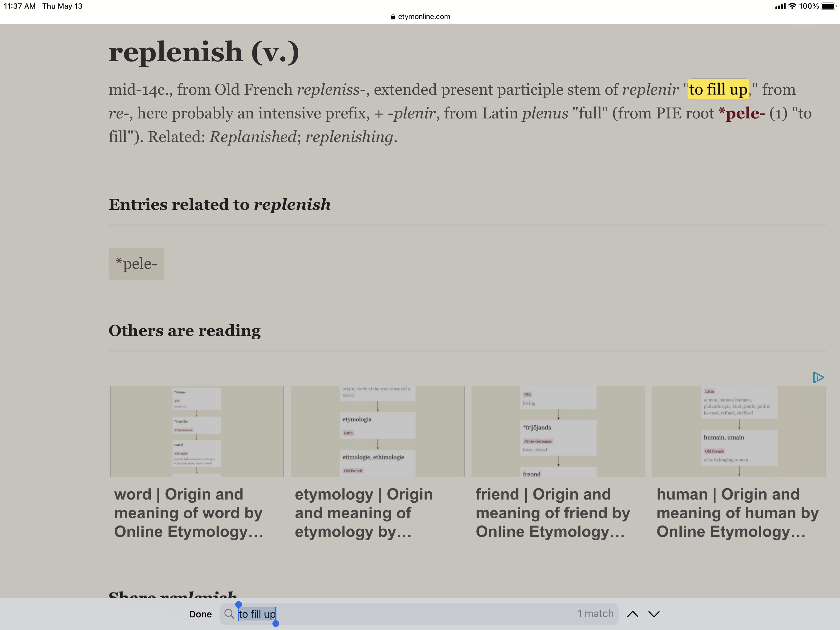Click the '100%' battery percentage
Image resolution: width=840 pixels, height=630 pixels.
[808, 6]
